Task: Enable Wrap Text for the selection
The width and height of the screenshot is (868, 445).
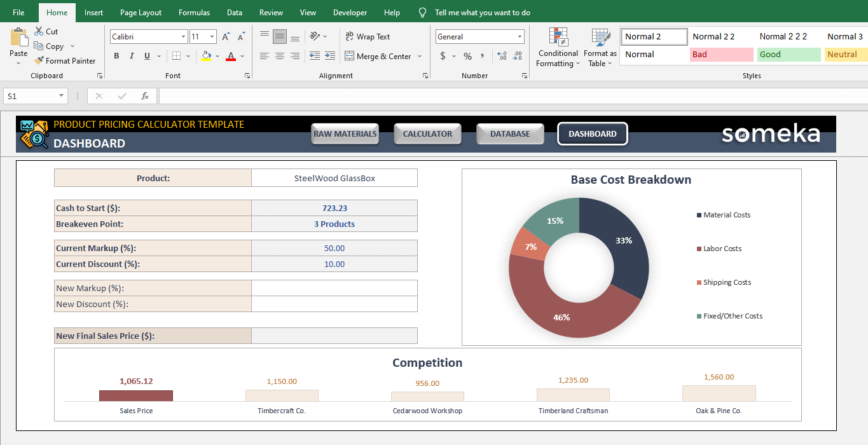Action: pyautogui.click(x=368, y=36)
